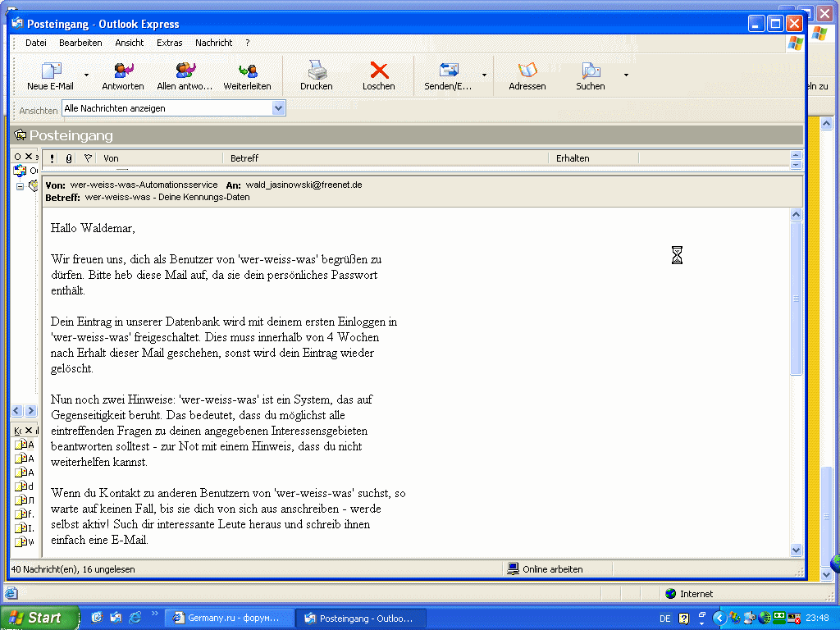
Task: Open the DE language indicator
Action: click(x=664, y=619)
